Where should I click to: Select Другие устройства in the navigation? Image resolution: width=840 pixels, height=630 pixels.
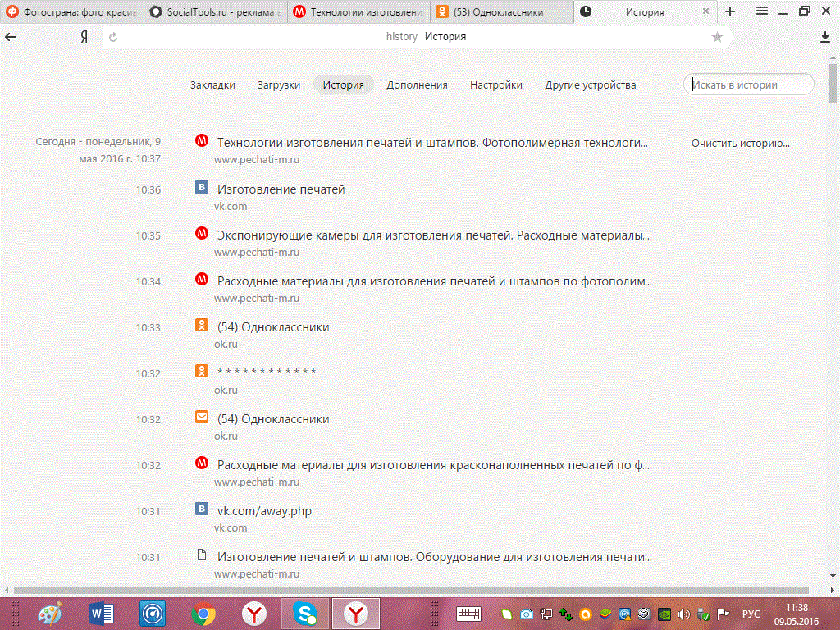pyautogui.click(x=590, y=84)
